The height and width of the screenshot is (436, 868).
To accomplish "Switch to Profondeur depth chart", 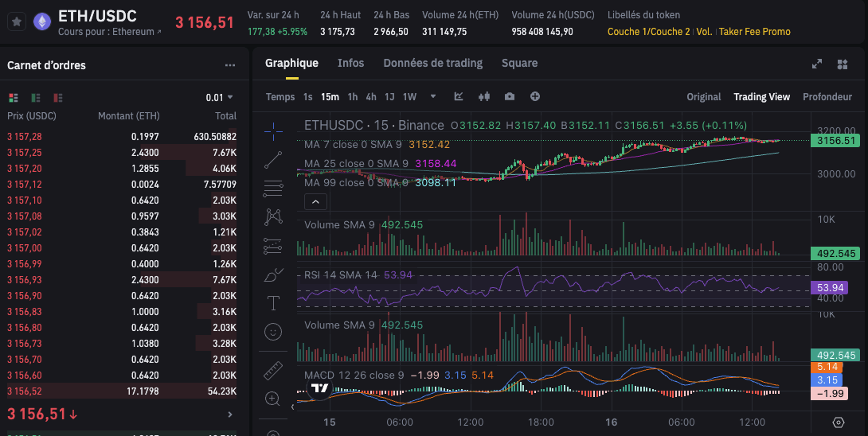I will point(827,97).
